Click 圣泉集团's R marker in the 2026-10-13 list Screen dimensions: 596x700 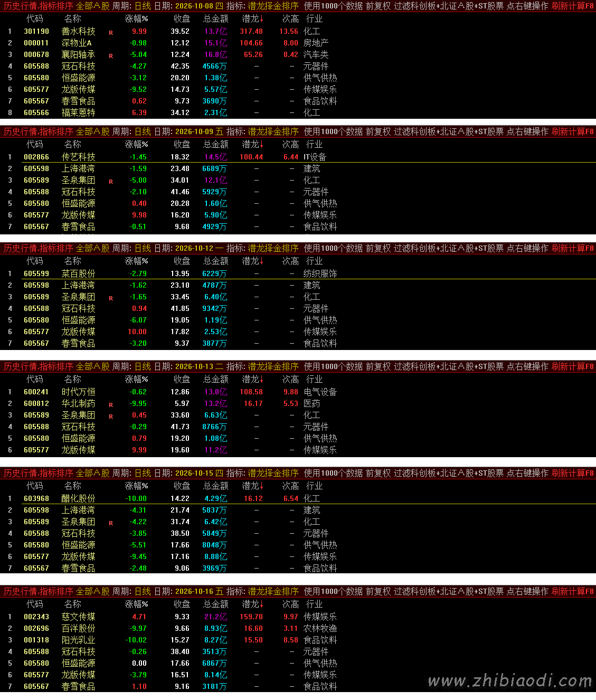tap(111, 417)
